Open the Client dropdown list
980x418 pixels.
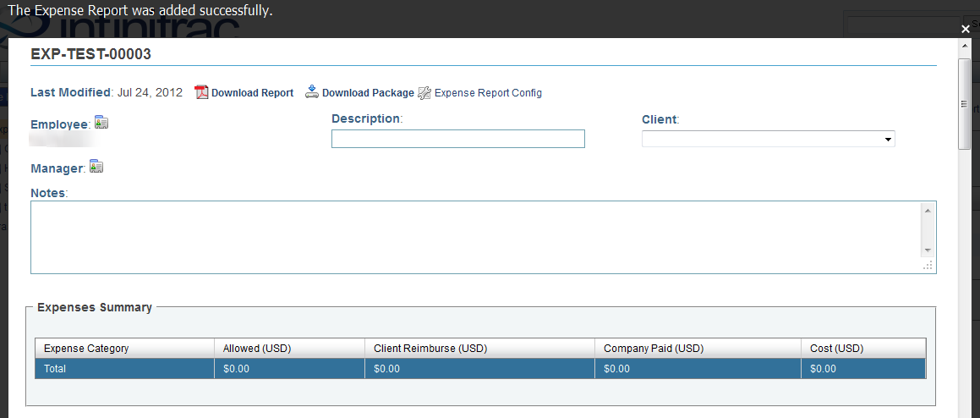point(768,139)
